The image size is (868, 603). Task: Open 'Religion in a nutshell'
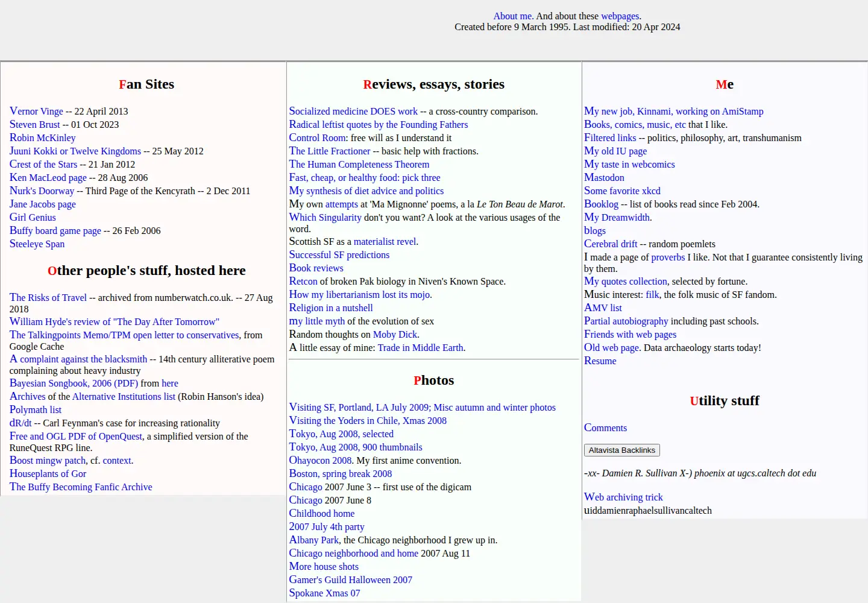331,308
